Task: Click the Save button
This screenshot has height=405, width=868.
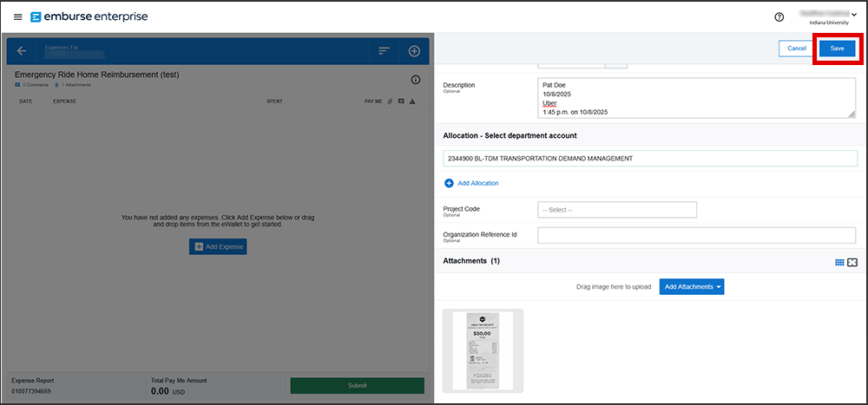Action: pos(837,49)
